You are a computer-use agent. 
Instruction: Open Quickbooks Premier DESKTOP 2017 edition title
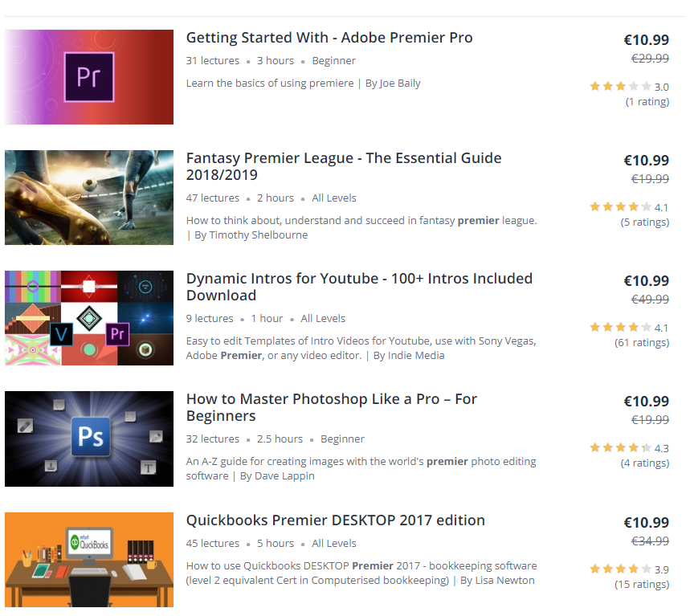point(335,520)
